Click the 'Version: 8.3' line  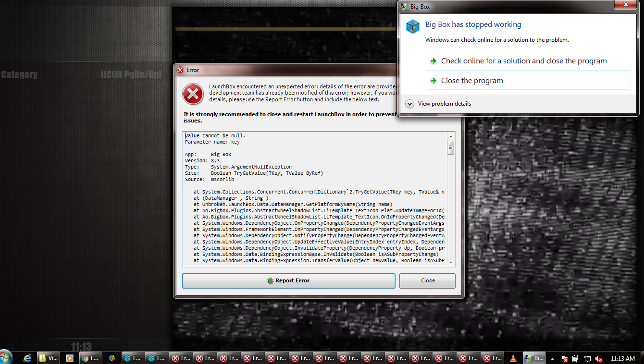202,160
